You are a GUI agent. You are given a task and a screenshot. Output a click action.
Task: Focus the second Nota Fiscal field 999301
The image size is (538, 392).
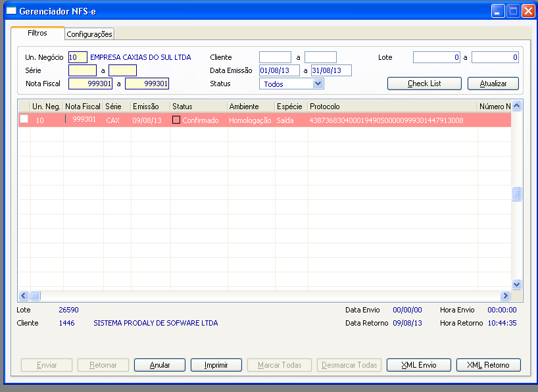[x=147, y=84]
